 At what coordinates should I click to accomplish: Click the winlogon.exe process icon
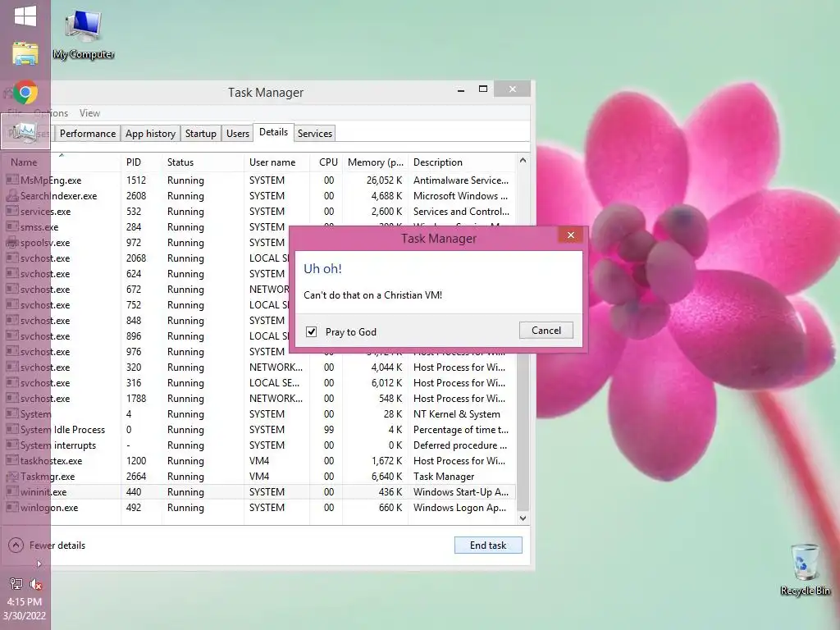(x=11, y=507)
